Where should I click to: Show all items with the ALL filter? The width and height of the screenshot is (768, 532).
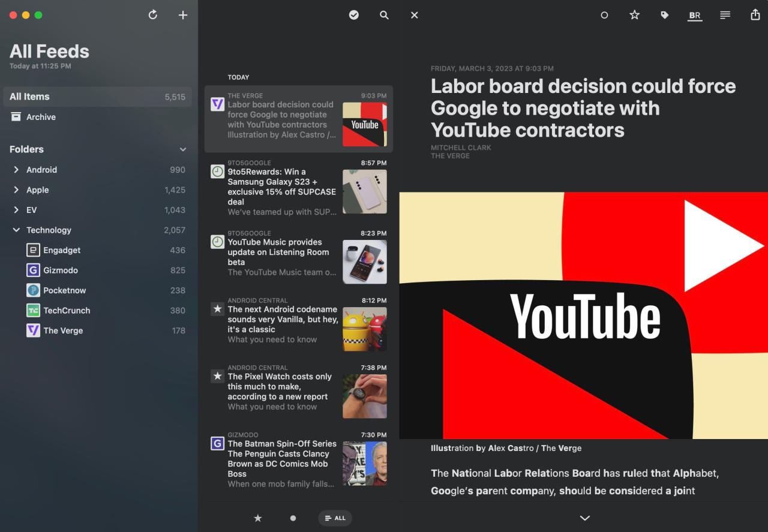[335, 518]
